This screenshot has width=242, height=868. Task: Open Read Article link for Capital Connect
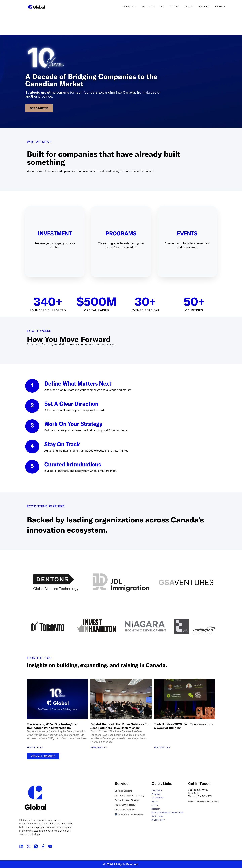click(98, 747)
